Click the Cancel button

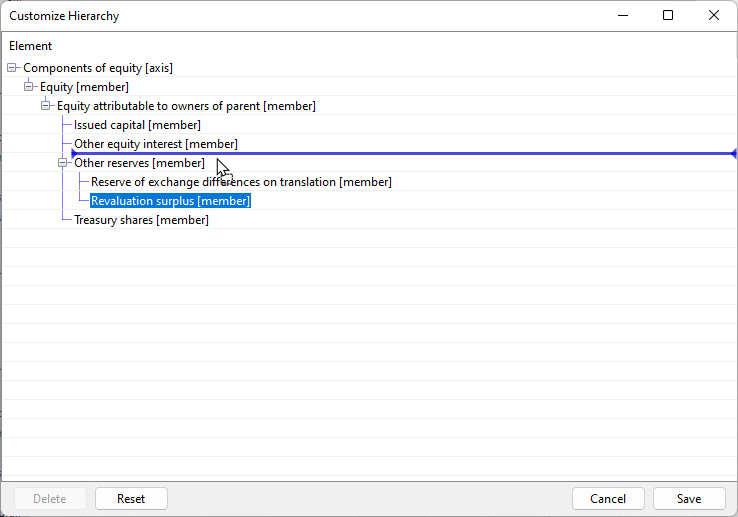(x=608, y=499)
